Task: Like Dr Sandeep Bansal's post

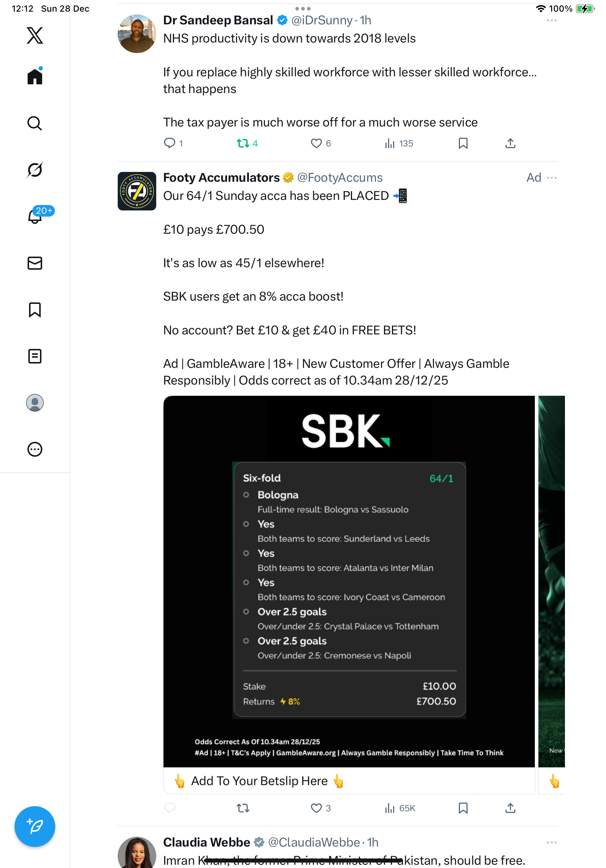Action: (x=316, y=143)
